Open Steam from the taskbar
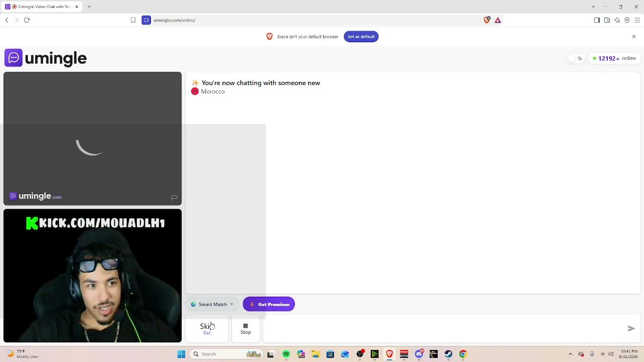The image size is (644, 362). click(x=448, y=354)
